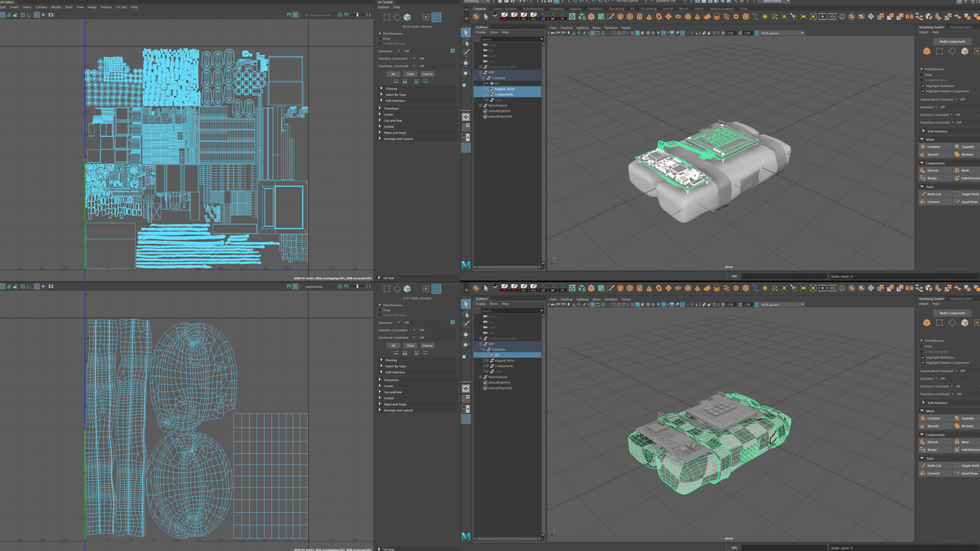The height and width of the screenshot is (551, 980).
Task: Select edge mode icon in upper Modeling Toolkit
Action: [952, 51]
